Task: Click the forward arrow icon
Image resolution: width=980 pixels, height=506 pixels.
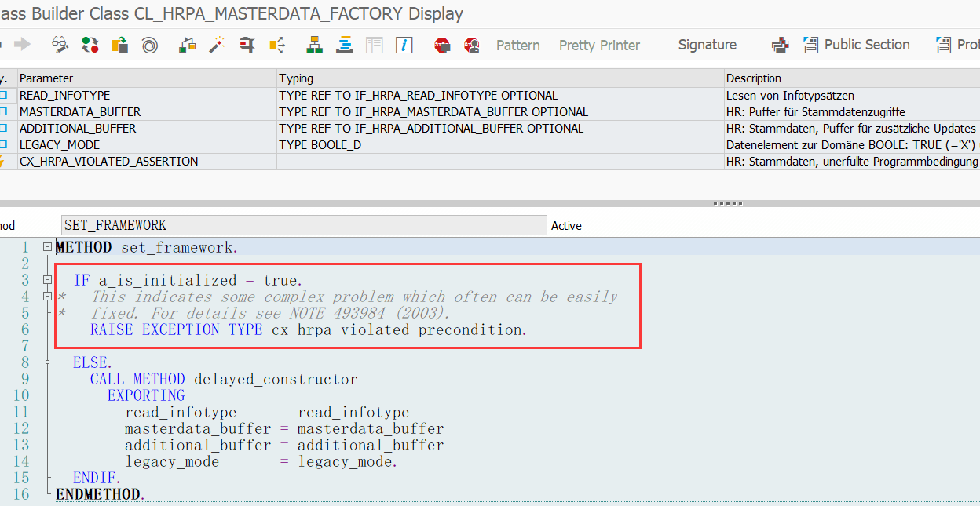Action: point(22,45)
